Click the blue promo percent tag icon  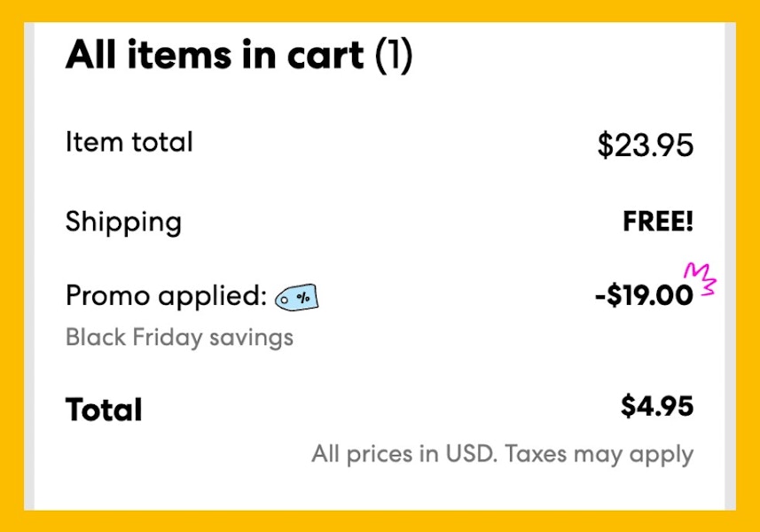(x=296, y=297)
